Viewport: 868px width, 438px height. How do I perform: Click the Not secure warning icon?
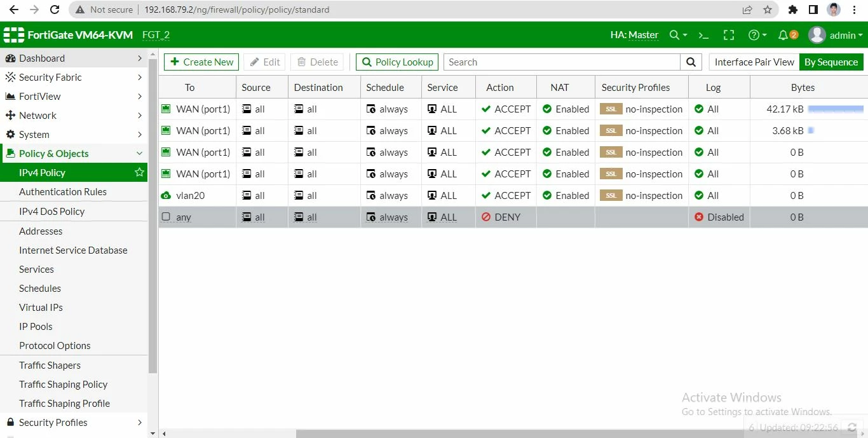[x=79, y=10]
